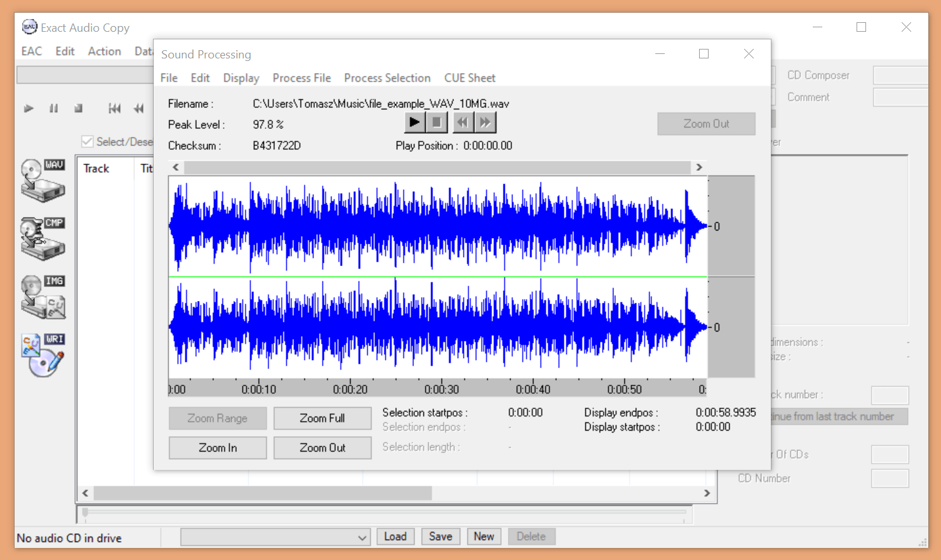Screen dimensions: 941x560
Task: Click the WAV copy uncompressed icon
Action: click(x=43, y=180)
